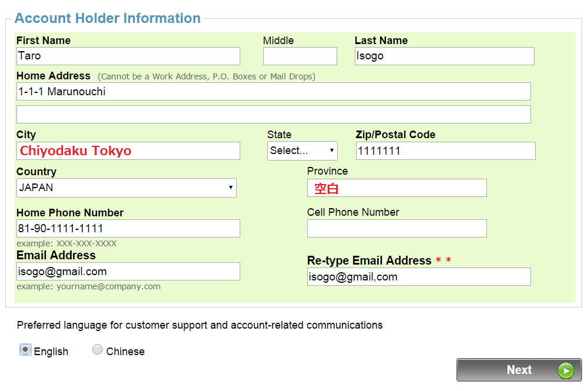Click the Home Phone Number field
This screenshot has width=588, height=391.
point(128,228)
